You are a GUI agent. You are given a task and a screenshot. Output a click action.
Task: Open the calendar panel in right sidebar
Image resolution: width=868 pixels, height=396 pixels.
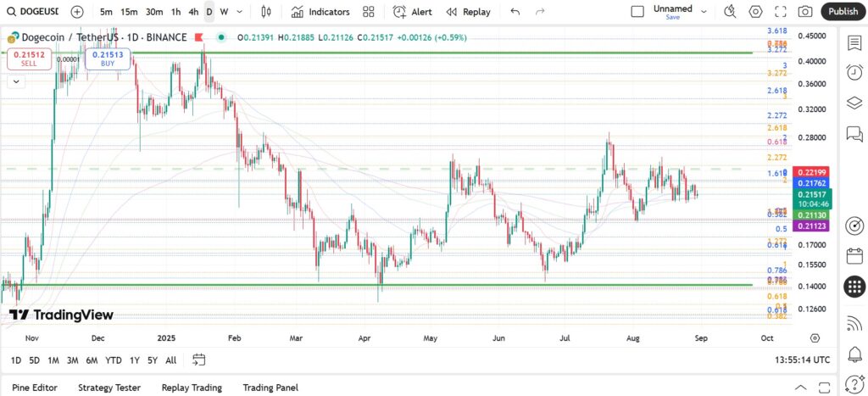coord(854,256)
